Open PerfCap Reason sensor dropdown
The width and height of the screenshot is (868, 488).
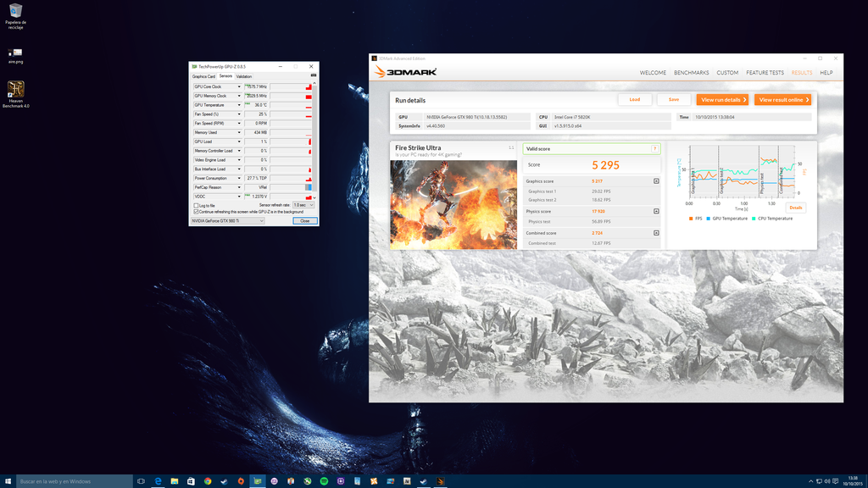click(239, 187)
